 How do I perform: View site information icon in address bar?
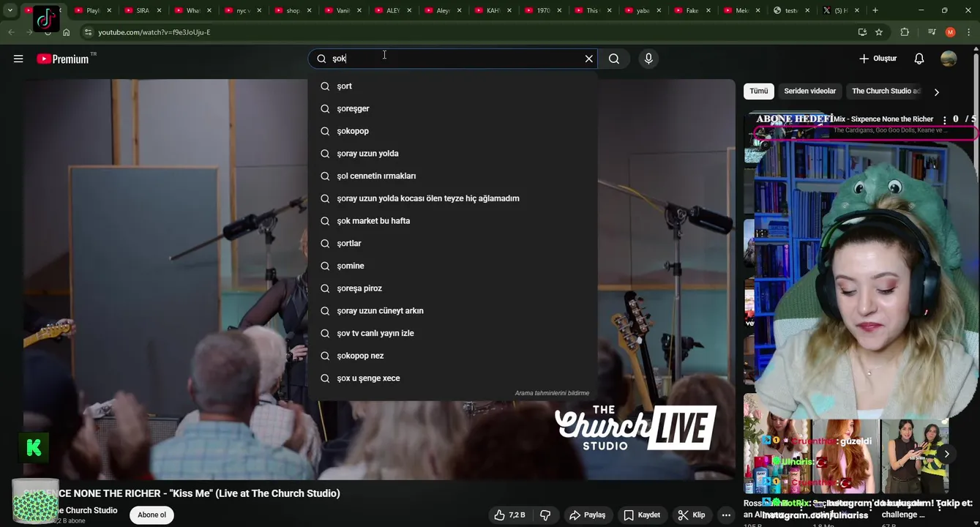[88, 32]
